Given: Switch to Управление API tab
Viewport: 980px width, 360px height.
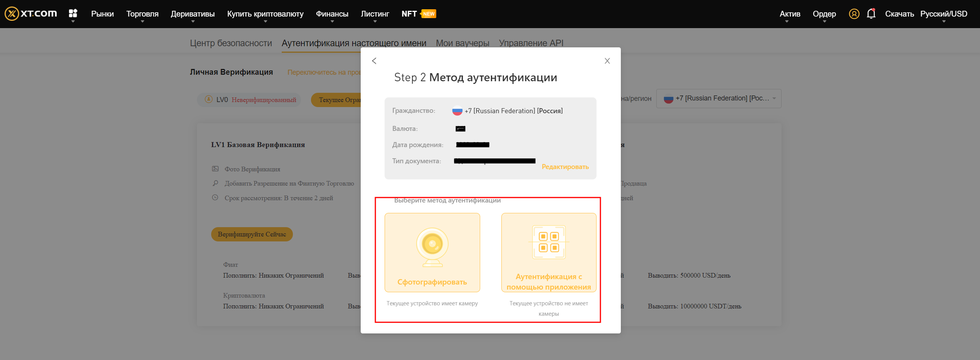Looking at the screenshot, I should (x=531, y=43).
